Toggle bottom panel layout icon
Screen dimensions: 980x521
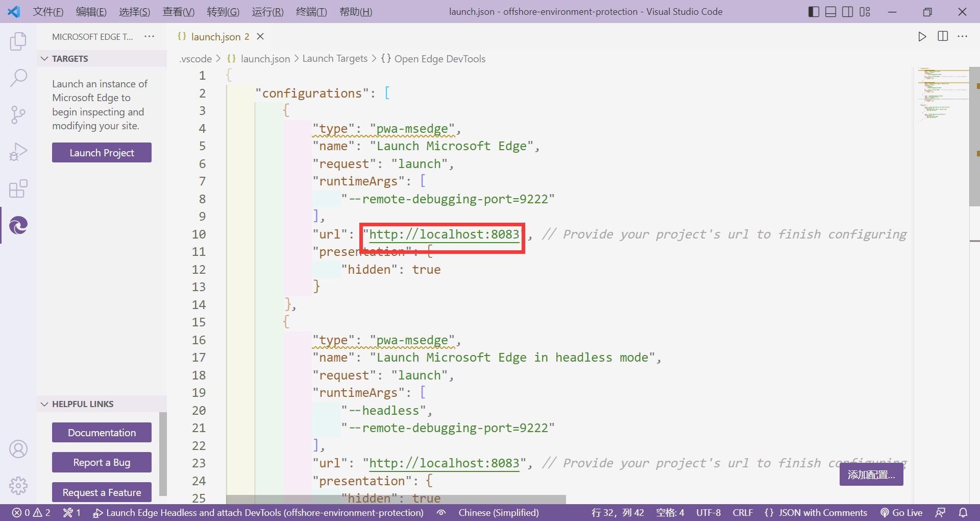[830, 12]
